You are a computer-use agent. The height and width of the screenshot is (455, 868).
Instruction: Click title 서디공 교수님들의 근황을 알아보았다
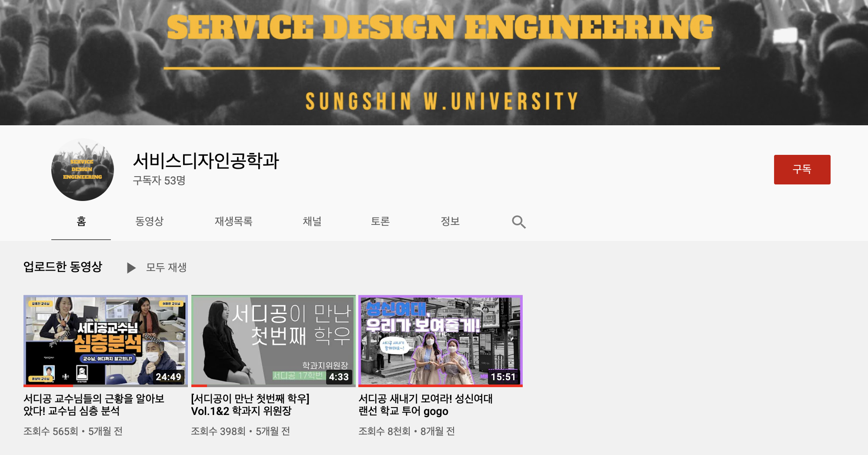point(94,405)
